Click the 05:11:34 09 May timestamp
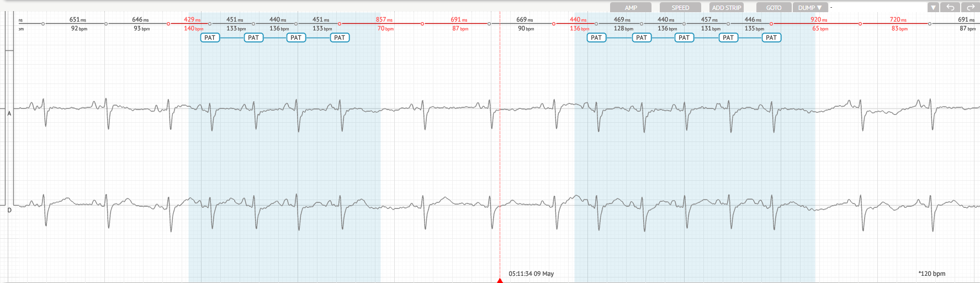980x283 pixels. coord(531,274)
